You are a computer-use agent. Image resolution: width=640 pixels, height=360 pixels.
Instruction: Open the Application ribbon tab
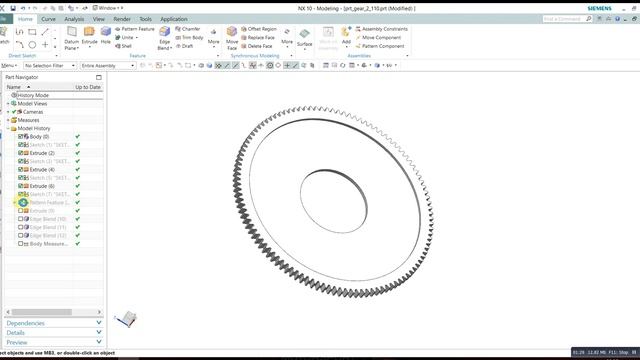click(x=174, y=19)
